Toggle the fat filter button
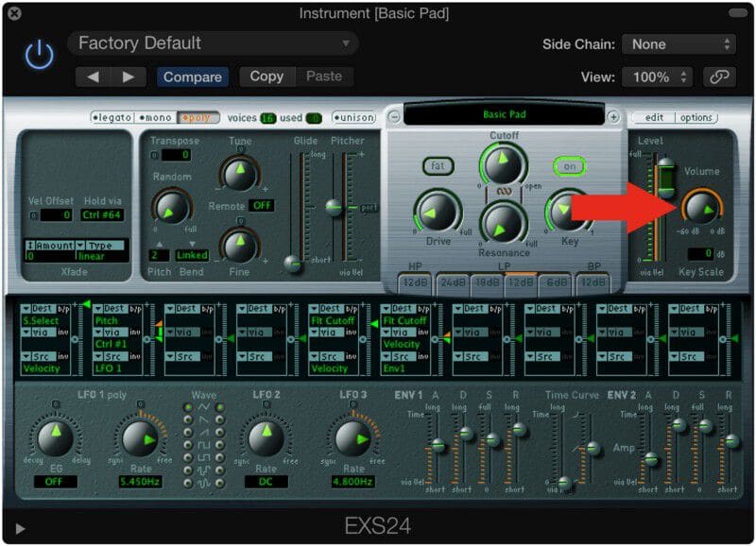The image size is (756, 546). click(438, 166)
